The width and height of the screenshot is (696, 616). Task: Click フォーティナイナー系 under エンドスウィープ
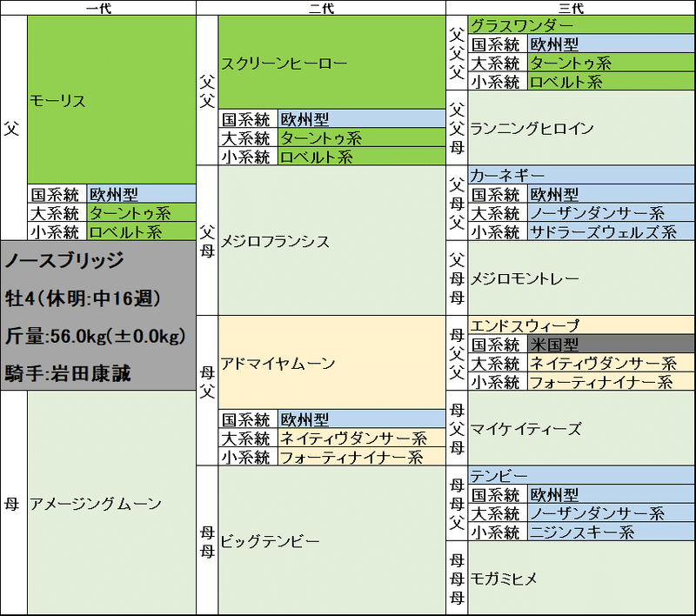click(612, 382)
